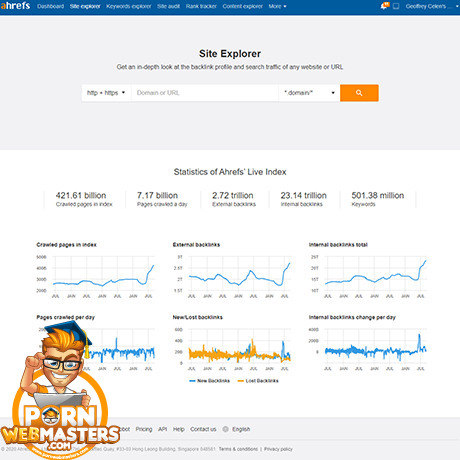The height and width of the screenshot is (460, 460).
Task: Open the notifications bell icon
Action: coord(384,6)
